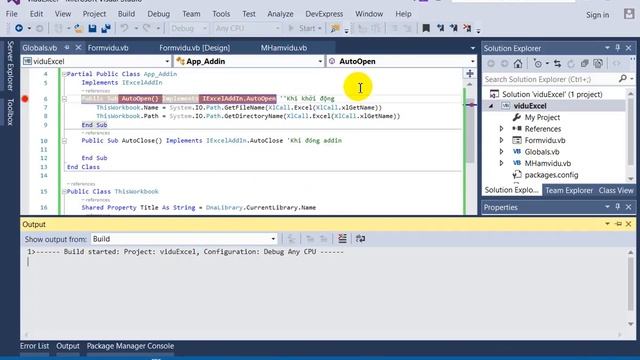This screenshot has width=640, height=360.
Task: Open the Error List tab
Action: tap(35, 346)
